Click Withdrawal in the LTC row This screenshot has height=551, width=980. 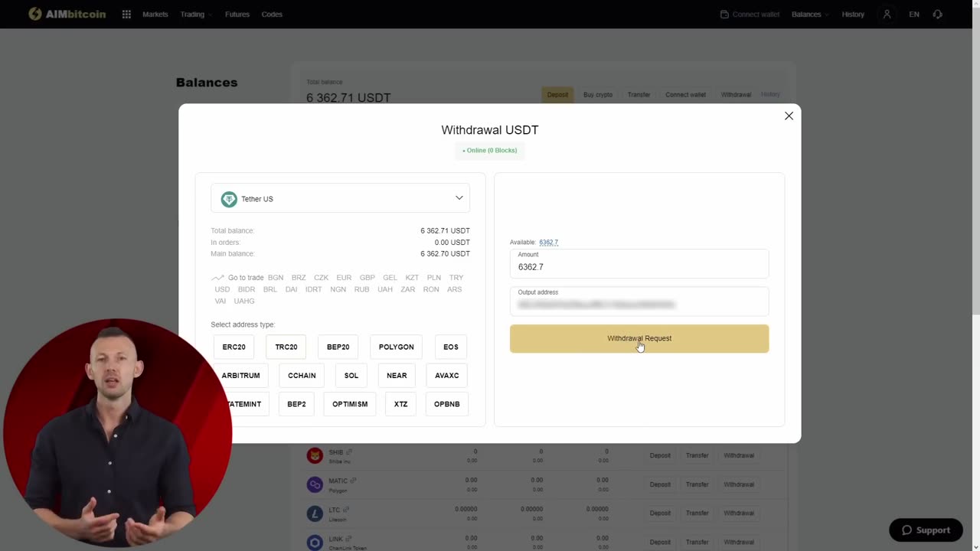[739, 514]
